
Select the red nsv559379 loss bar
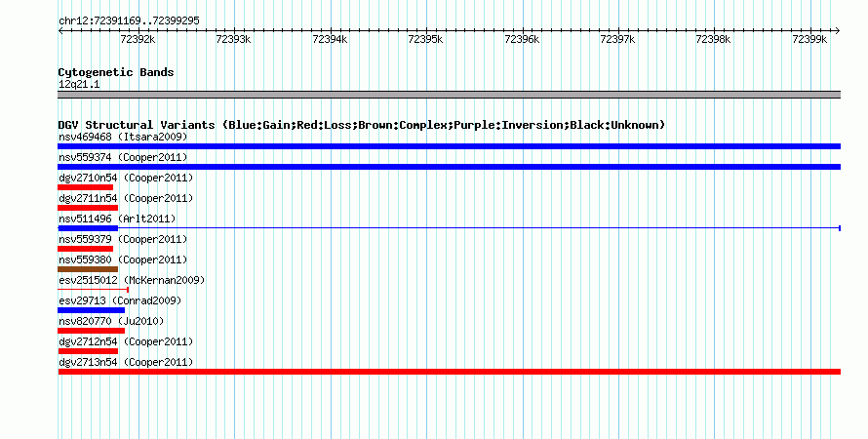[85, 249]
